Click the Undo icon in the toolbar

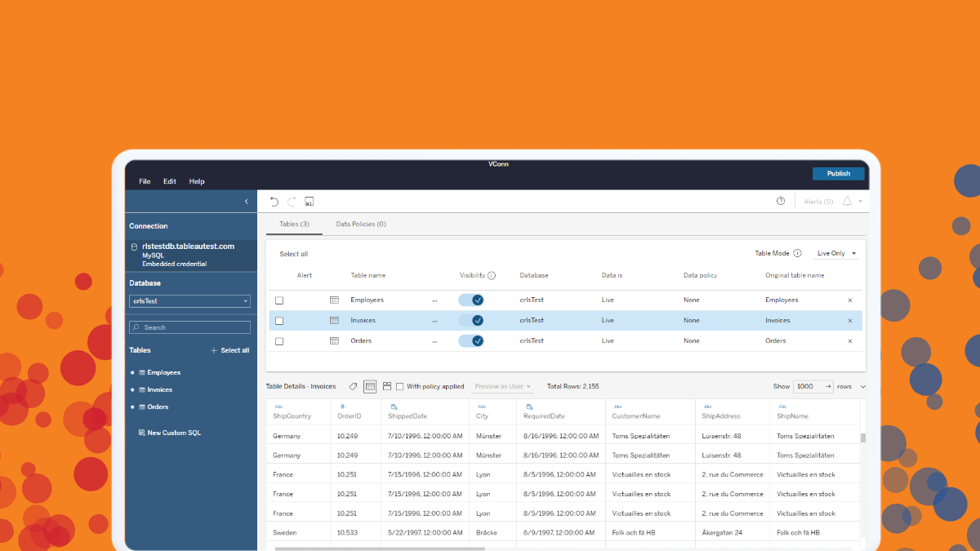274,201
